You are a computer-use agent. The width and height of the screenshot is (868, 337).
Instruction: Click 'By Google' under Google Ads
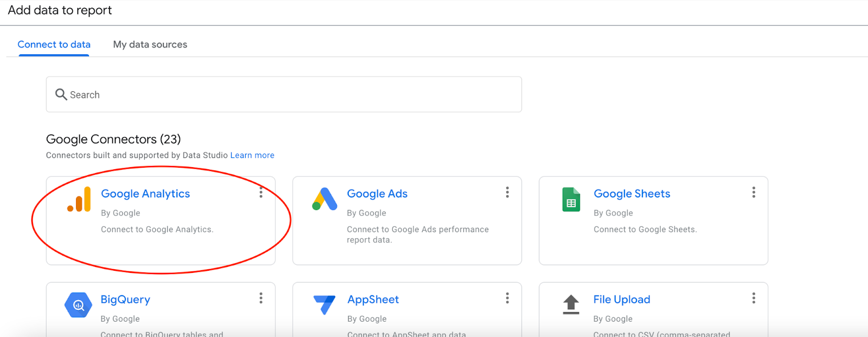coord(367,213)
